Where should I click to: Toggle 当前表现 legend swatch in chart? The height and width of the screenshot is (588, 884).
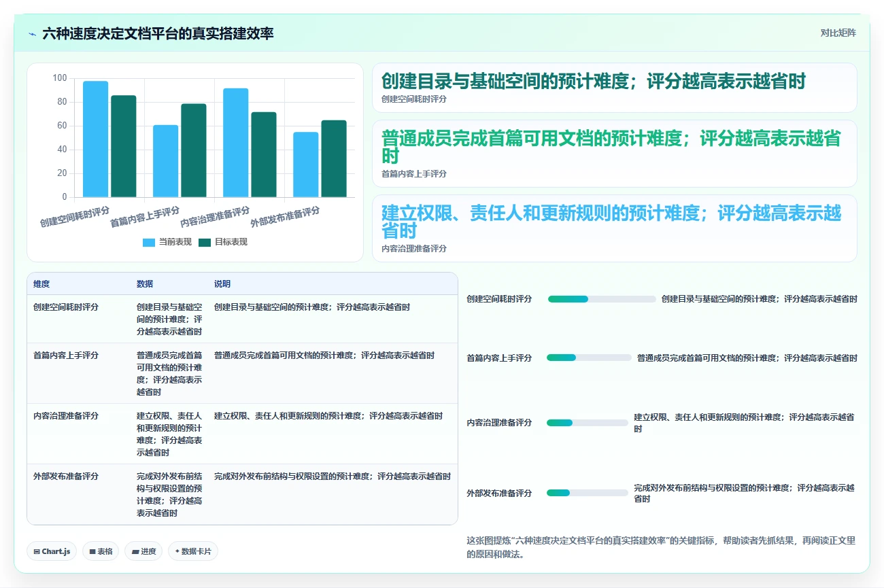click(x=149, y=243)
